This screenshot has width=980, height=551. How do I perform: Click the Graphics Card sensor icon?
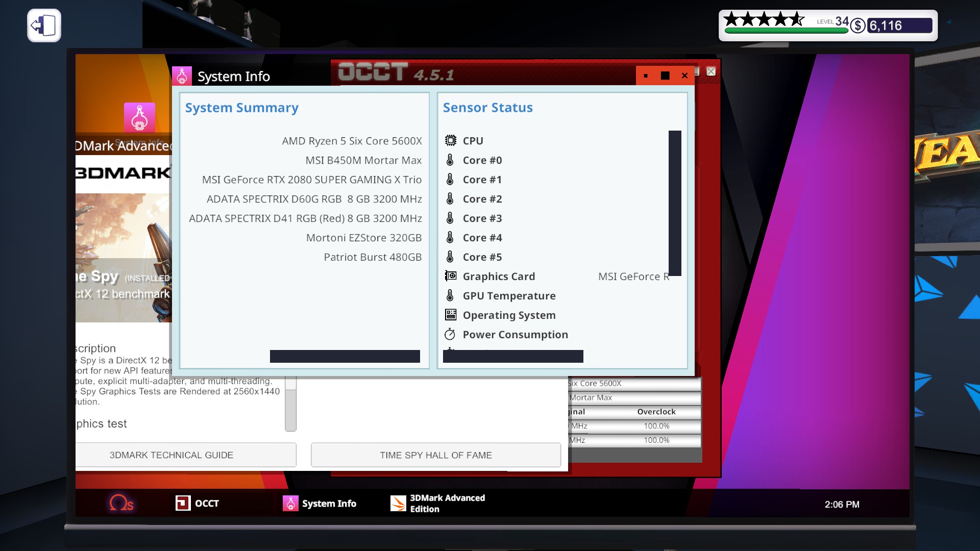tap(450, 276)
